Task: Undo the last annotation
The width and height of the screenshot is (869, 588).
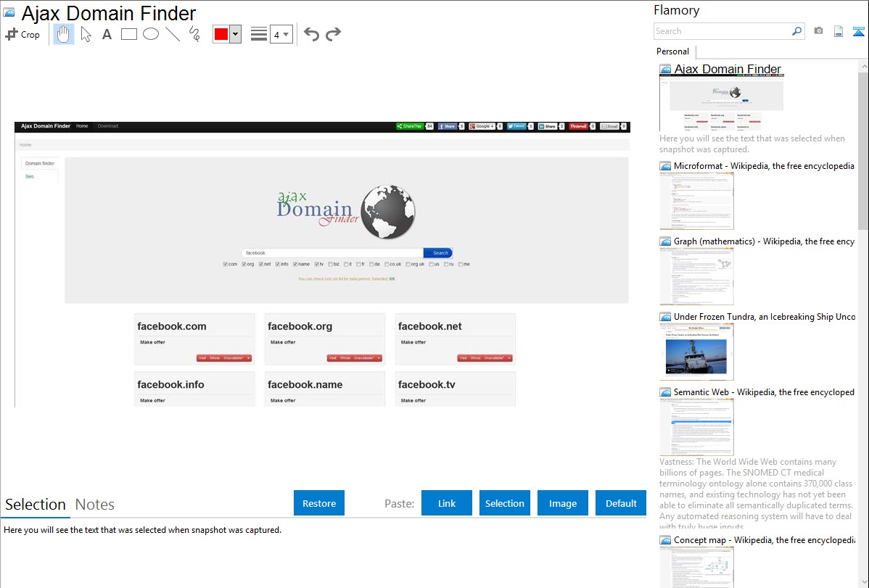Action: [x=311, y=34]
